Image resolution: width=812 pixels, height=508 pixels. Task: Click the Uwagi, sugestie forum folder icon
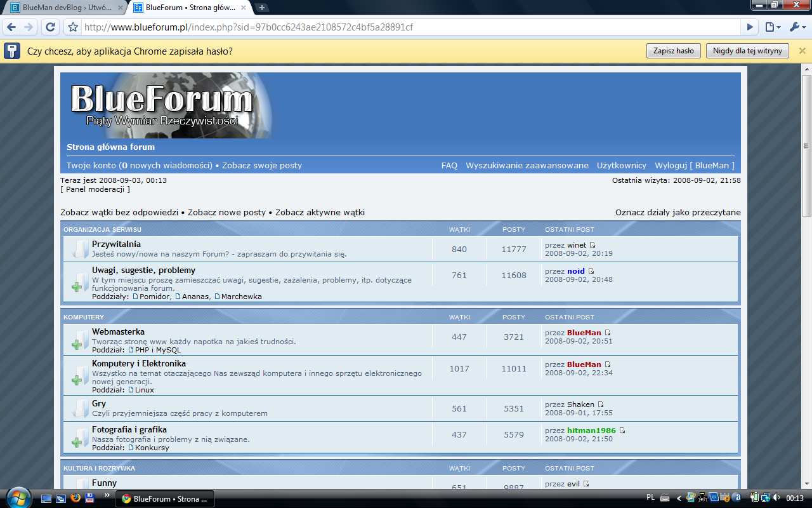click(x=79, y=283)
